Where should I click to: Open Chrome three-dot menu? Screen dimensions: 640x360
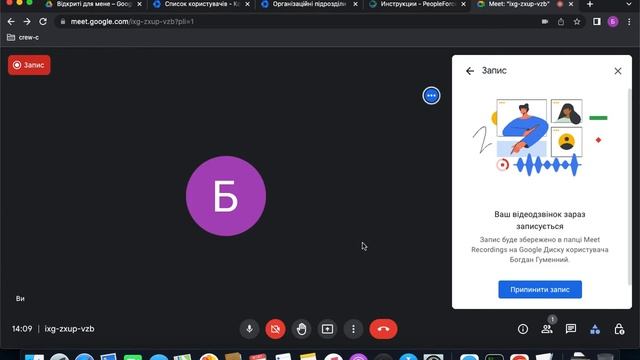[629, 22]
